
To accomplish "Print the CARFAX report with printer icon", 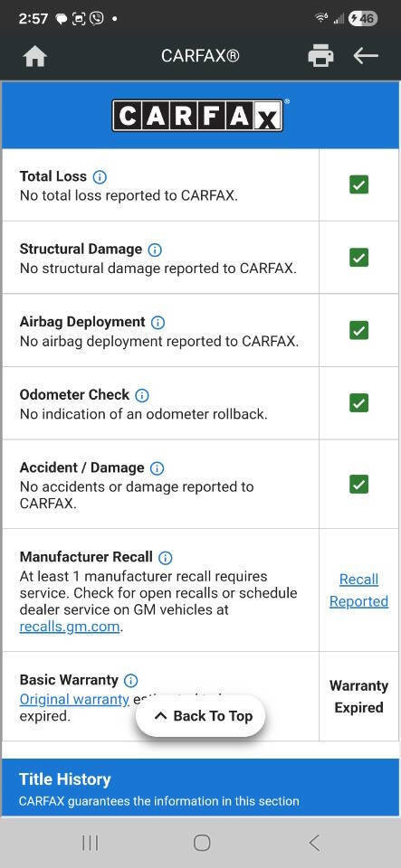I will [320, 56].
